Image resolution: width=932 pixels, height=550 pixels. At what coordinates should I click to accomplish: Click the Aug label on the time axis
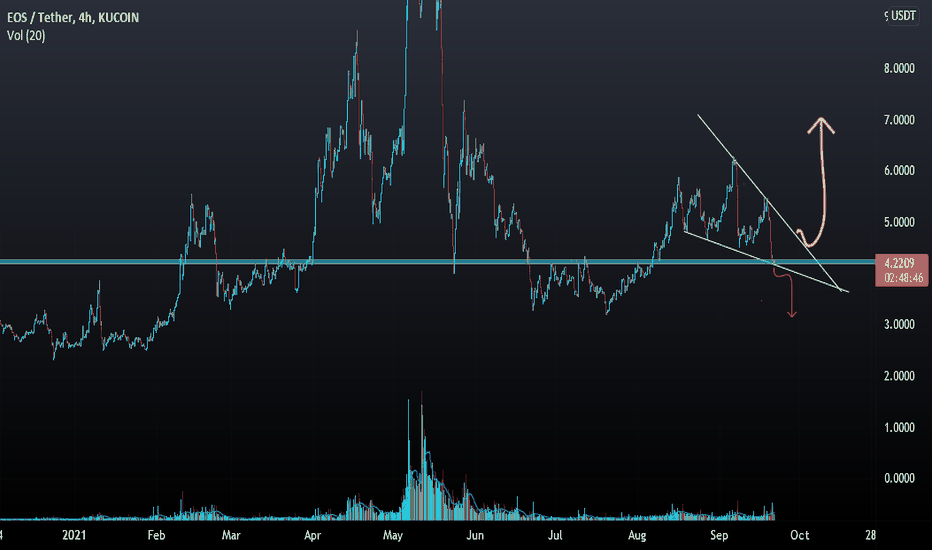637,535
